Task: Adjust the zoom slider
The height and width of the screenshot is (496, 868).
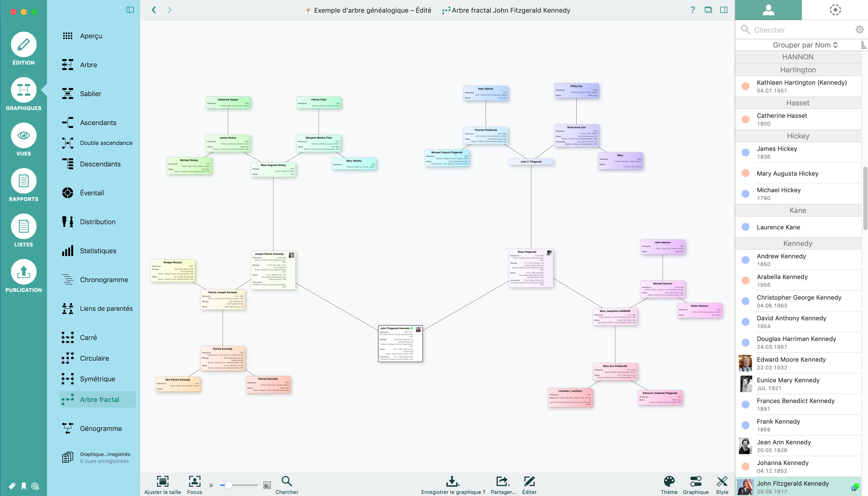Action: 228,485
